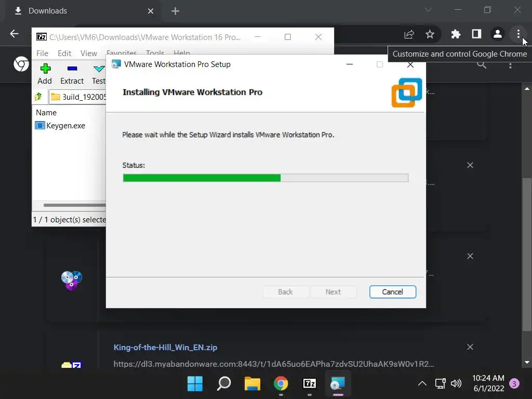Open volume control tray icon
This screenshot has width=532, height=399.
click(x=456, y=384)
